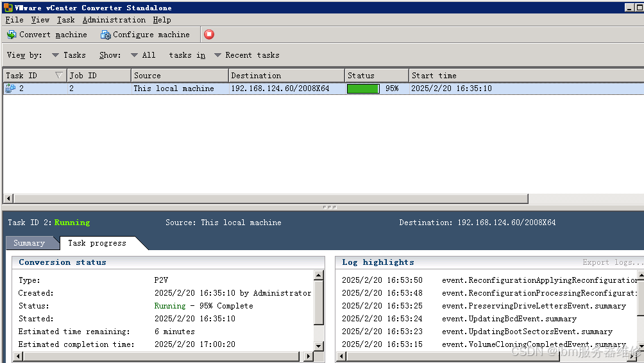Click start time 2025/2/20 16:35:10 cell

coord(452,89)
